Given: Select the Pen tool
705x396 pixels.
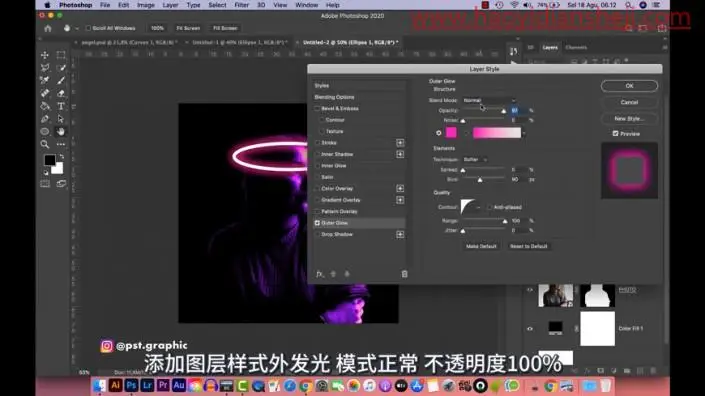Looking at the screenshot, I should click(45, 119).
